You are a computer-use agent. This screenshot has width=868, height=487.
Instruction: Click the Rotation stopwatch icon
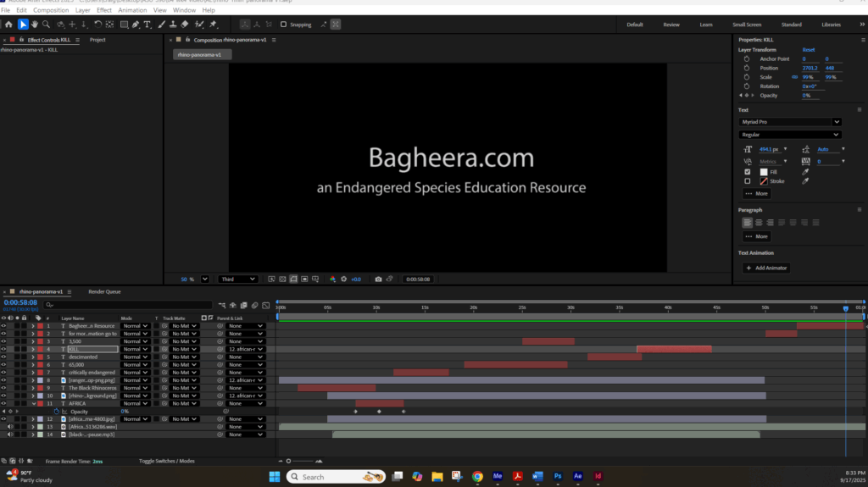(x=747, y=86)
